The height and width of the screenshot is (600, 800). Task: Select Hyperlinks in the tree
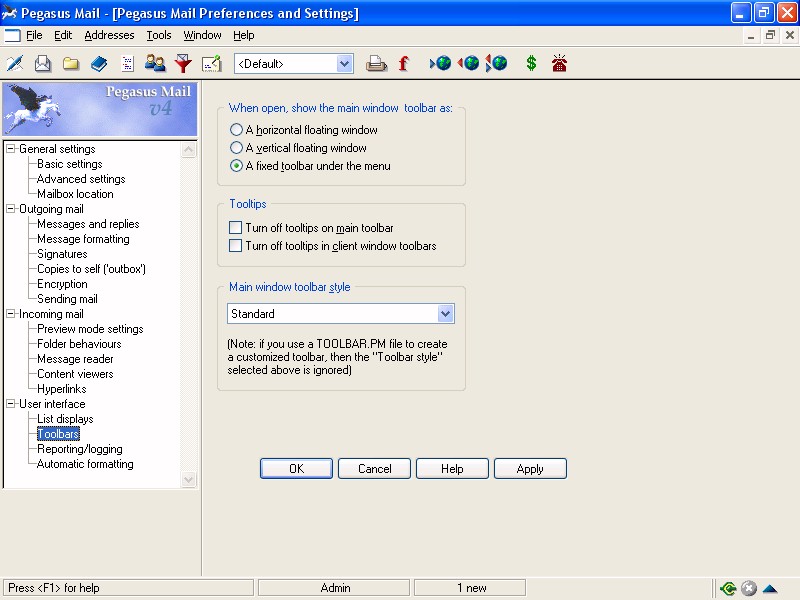coord(62,389)
